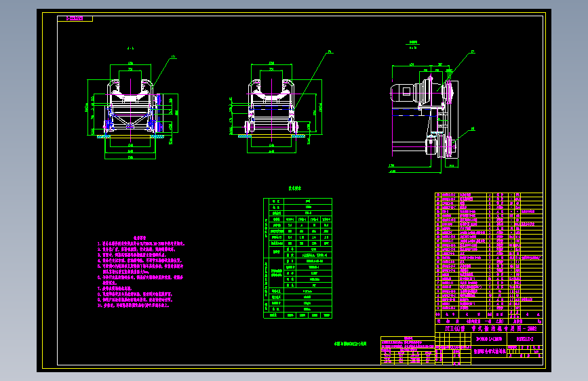Click the green parameter table in the center
Screen dimensions: 588x381
point(298,258)
